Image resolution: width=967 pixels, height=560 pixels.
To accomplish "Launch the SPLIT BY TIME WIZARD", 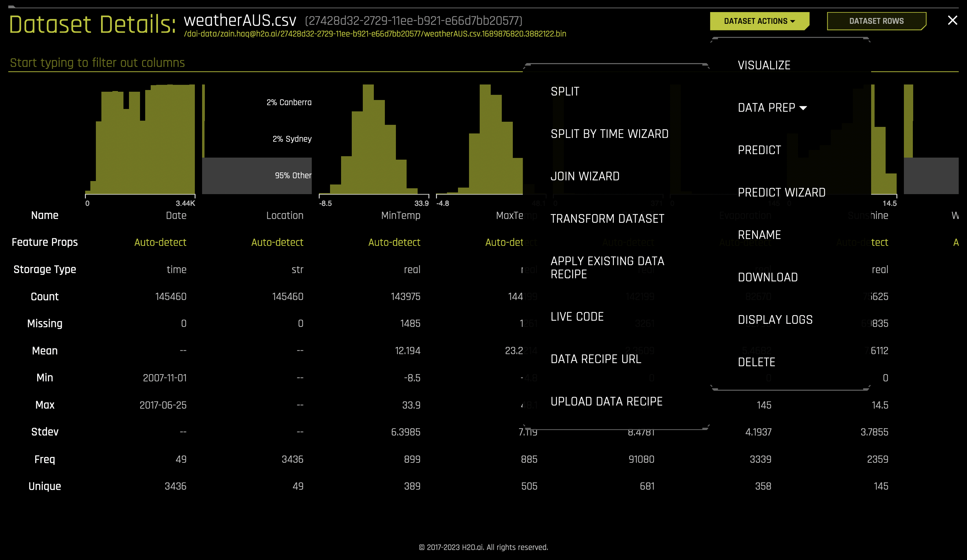I will point(609,133).
